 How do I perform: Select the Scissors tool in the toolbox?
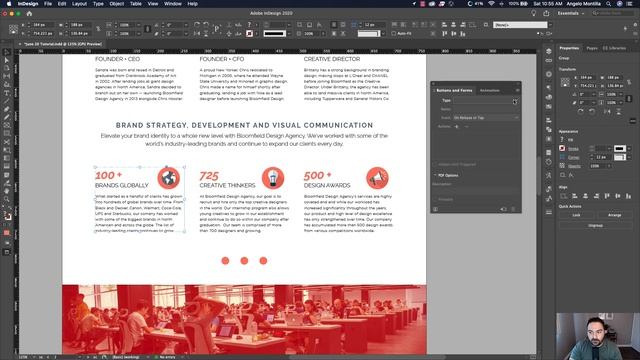7,142
